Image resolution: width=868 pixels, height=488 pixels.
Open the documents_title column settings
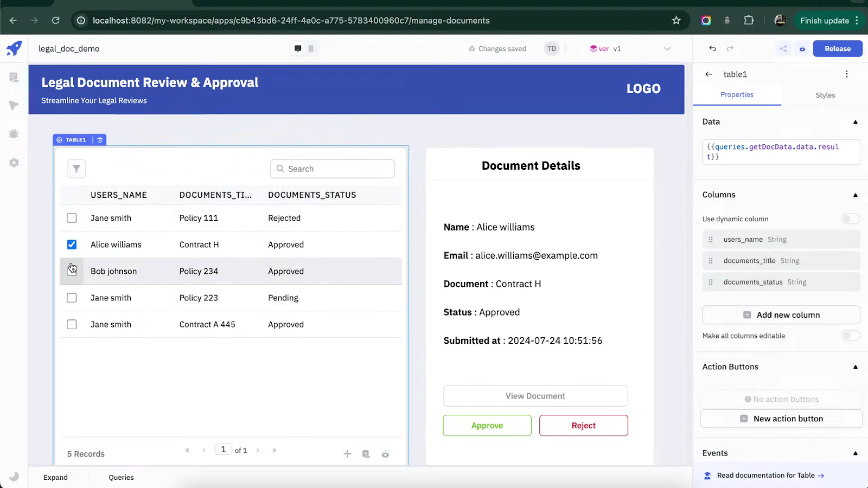[x=781, y=261]
